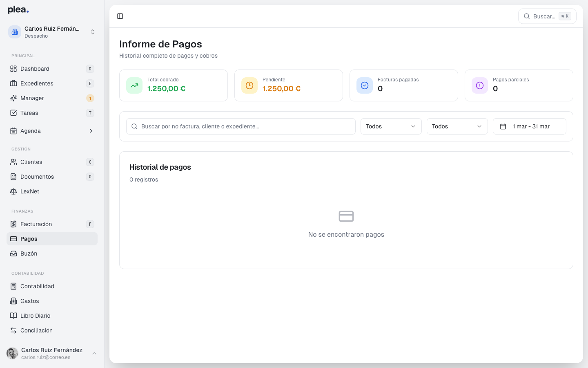Click the Agenda calendar icon
588x368 pixels.
coord(13,131)
